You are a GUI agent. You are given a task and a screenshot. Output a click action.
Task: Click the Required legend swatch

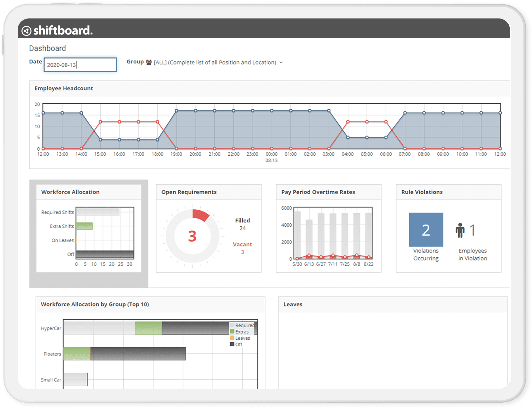(232, 325)
